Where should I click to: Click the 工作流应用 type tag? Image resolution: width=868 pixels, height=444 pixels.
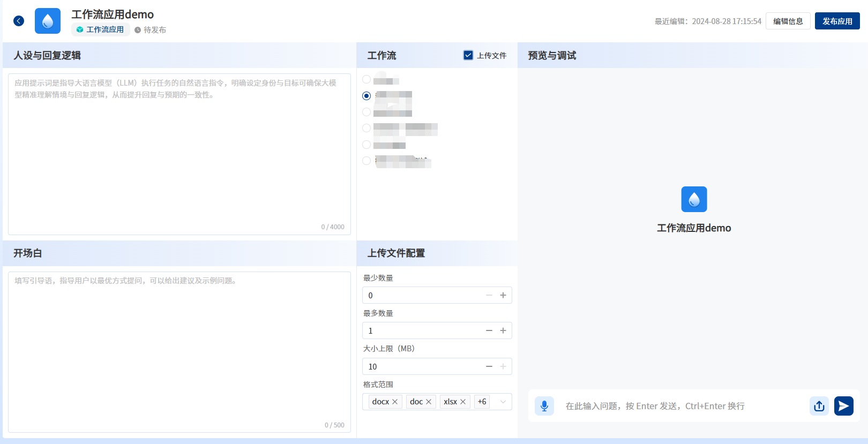[x=100, y=29]
